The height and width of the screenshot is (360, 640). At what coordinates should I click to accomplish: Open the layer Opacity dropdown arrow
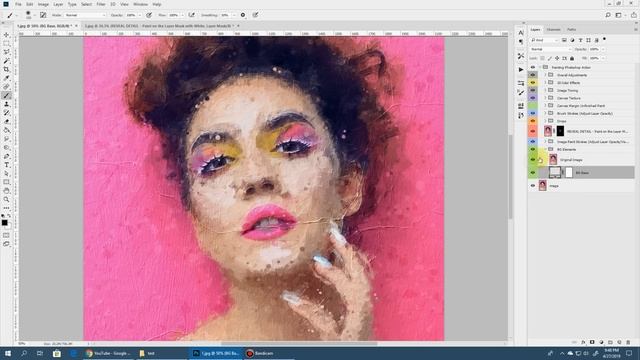pyautogui.click(x=603, y=49)
